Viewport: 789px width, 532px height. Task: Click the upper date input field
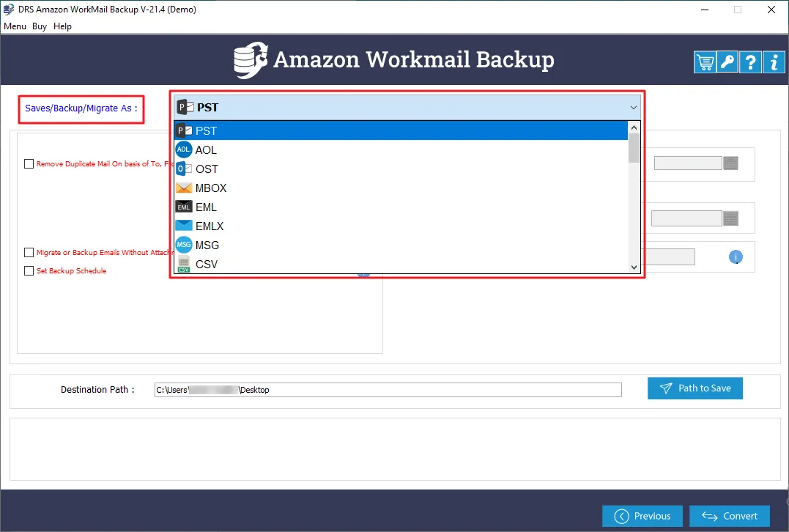pyautogui.click(x=688, y=163)
